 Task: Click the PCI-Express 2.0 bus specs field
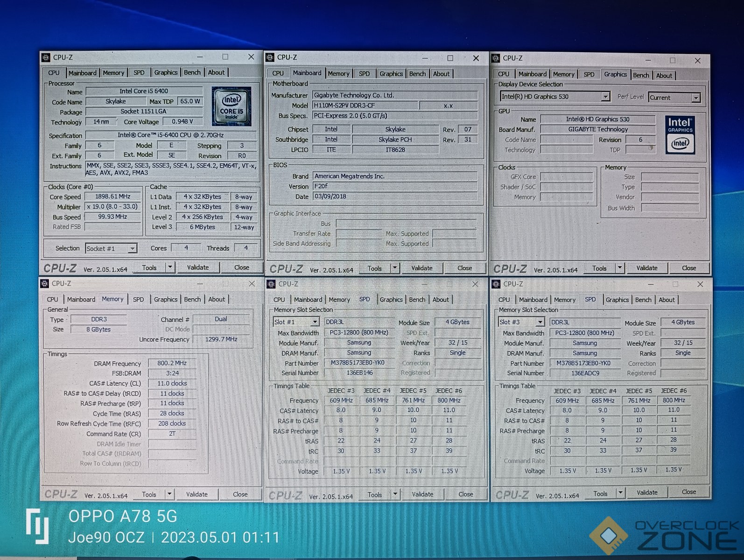tap(395, 116)
